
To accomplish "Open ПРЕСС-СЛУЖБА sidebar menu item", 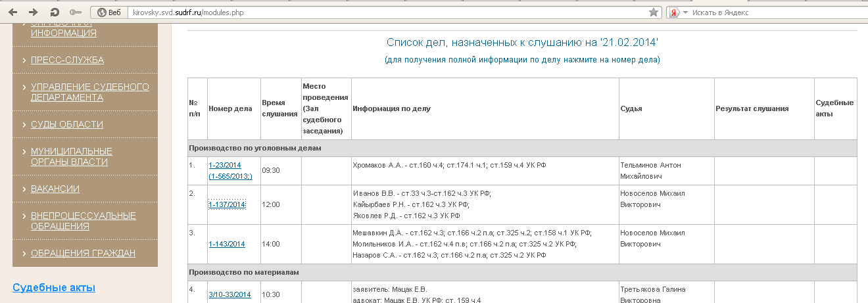I will [x=67, y=60].
